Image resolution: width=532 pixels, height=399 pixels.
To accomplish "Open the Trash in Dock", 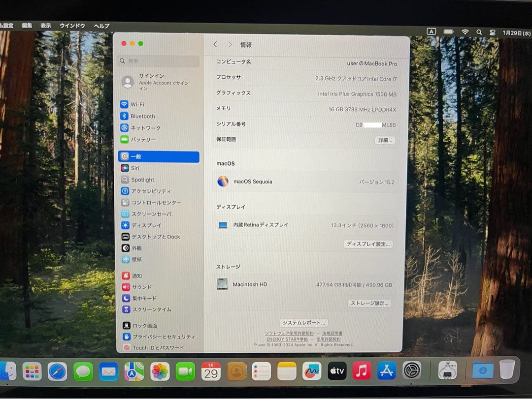I will [x=507, y=369].
